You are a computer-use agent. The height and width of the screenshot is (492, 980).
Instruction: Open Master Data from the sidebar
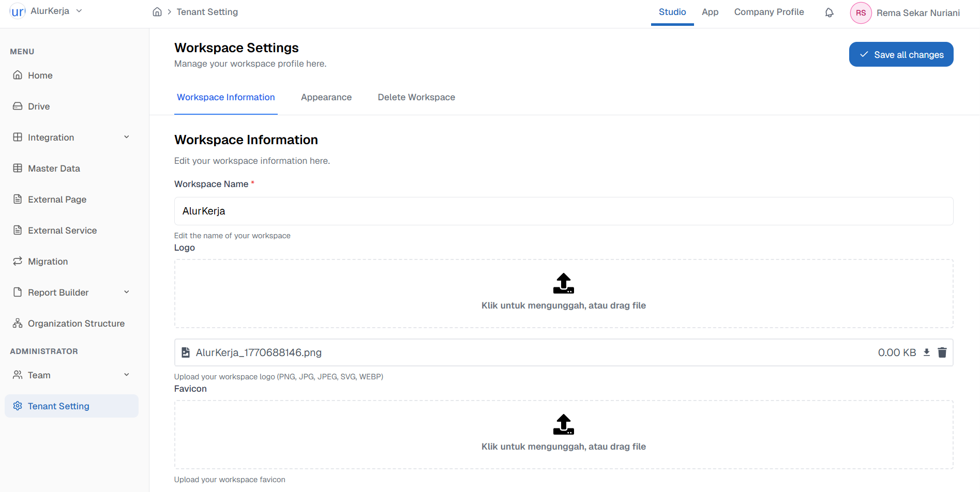pyautogui.click(x=54, y=168)
